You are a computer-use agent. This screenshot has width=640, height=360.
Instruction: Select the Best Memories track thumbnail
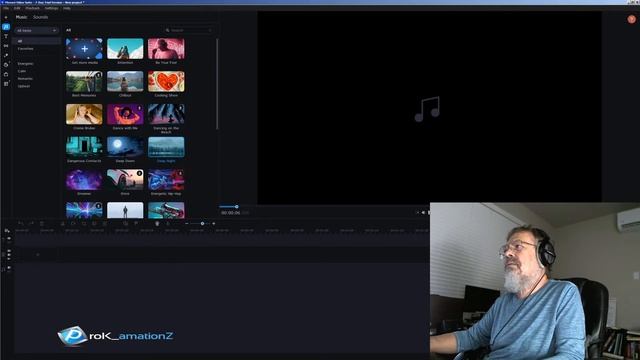[84, 81]
